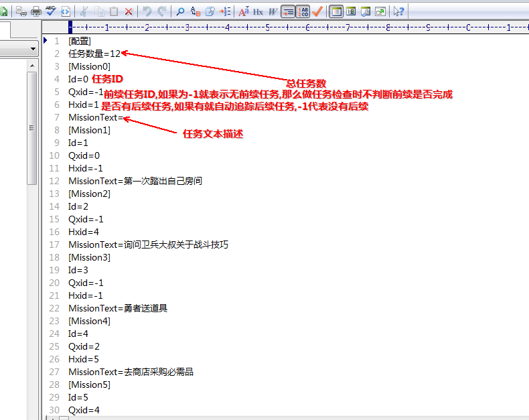Switch to the Hex viewer (Hx) icon
Viewport: 529px width, 420px height.
[x=258, y=12]
